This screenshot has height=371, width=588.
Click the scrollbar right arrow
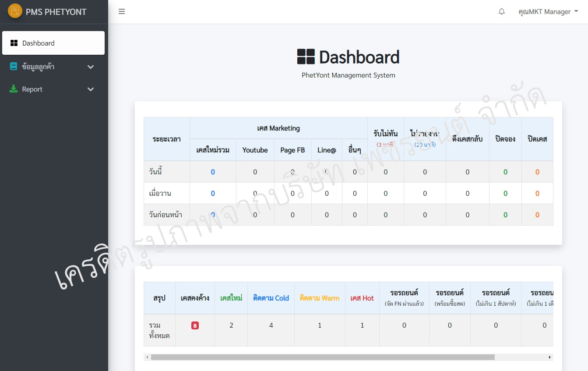(x=550, y=357)
